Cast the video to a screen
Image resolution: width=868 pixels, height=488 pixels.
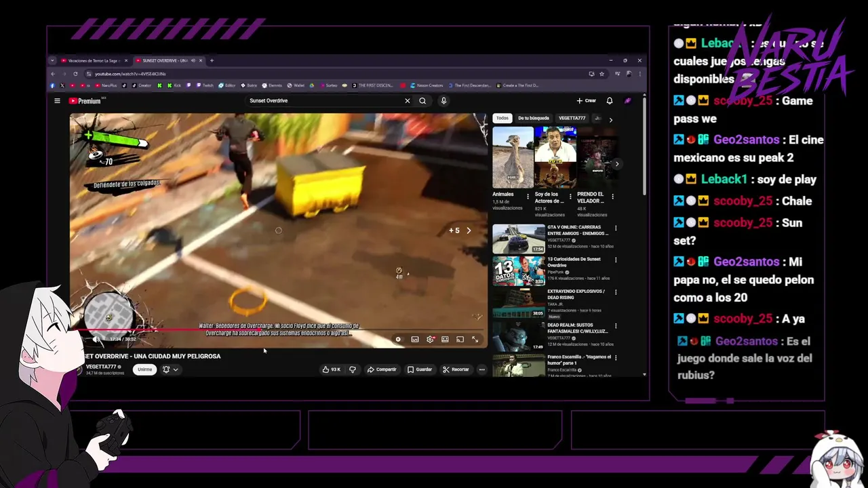point(460,340)
